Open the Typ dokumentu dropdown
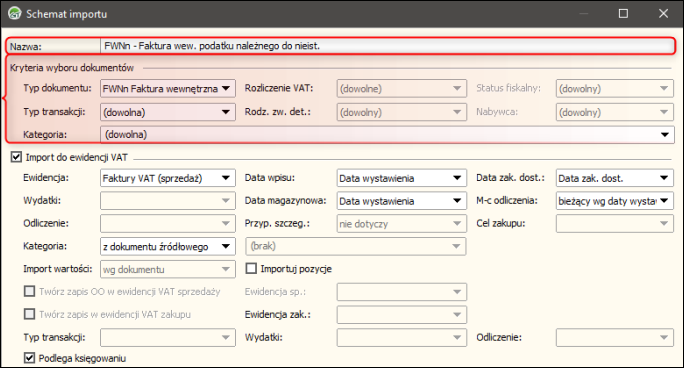The height and width of the screenshot is (368, 684). click(168, 89)
